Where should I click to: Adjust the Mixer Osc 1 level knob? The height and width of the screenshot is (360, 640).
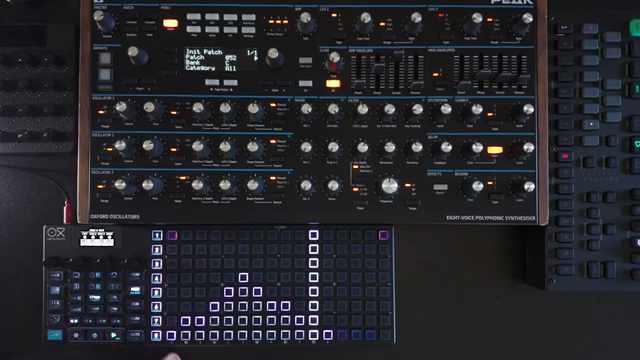click(x=306, y=111)
